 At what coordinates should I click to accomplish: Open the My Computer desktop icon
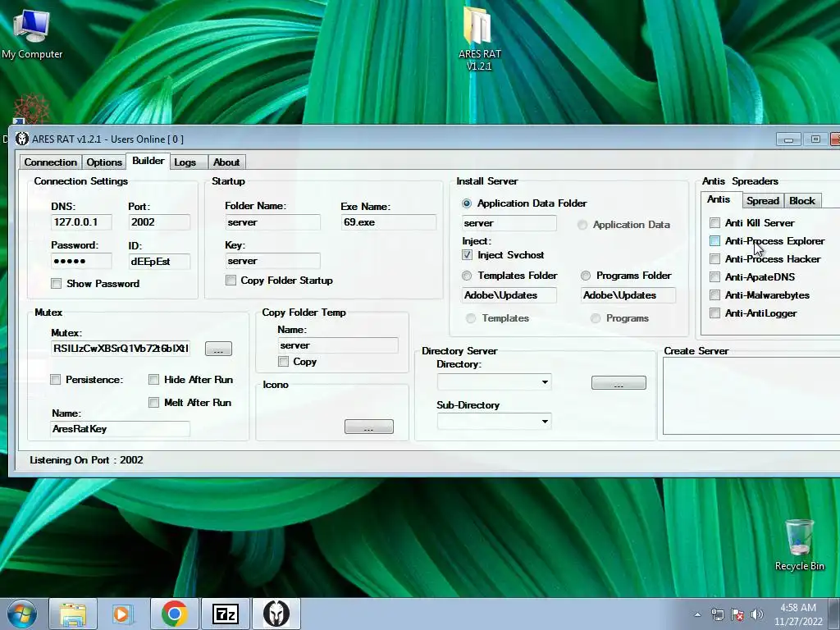(32, 34)
